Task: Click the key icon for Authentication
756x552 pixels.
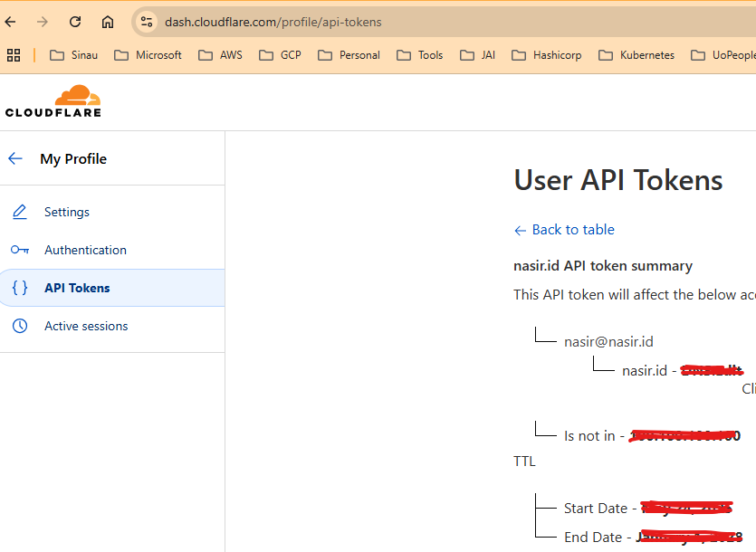Action: 20,250
